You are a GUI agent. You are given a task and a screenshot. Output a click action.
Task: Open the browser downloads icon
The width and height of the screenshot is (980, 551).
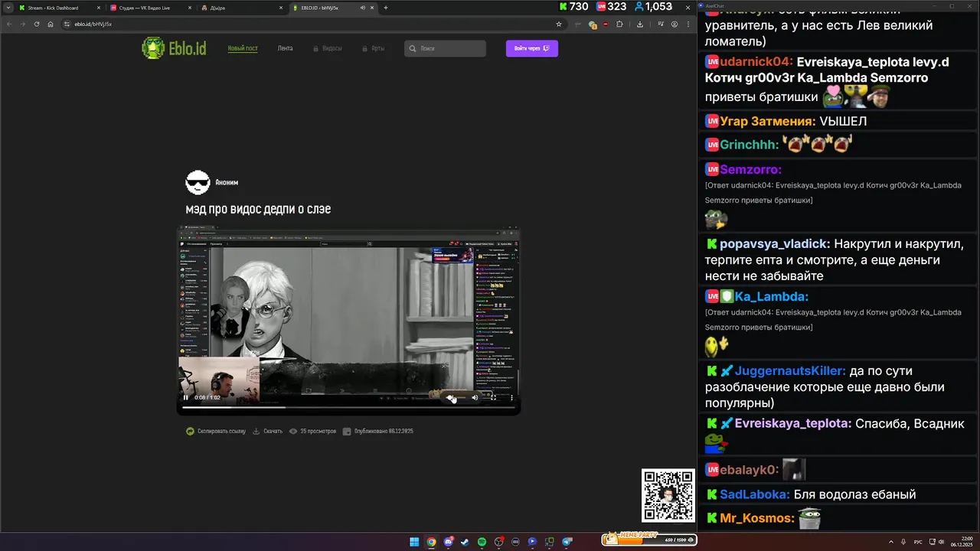[640, 24]
